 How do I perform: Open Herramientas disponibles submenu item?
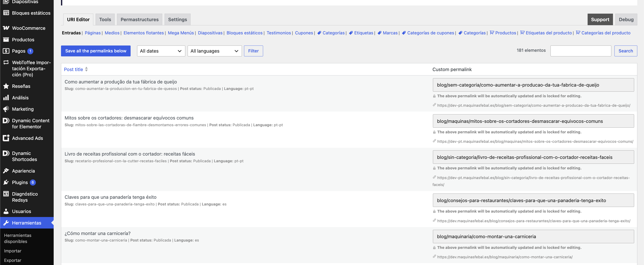click(x=17, y=239)
